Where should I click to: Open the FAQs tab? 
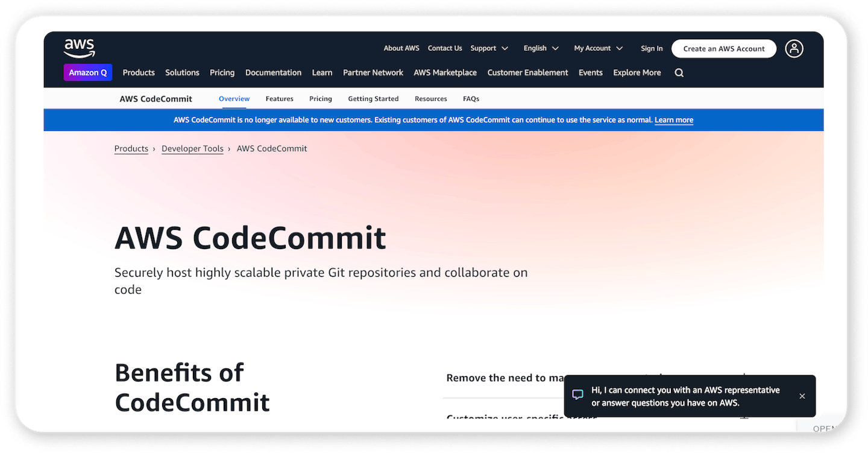(471, 98)
